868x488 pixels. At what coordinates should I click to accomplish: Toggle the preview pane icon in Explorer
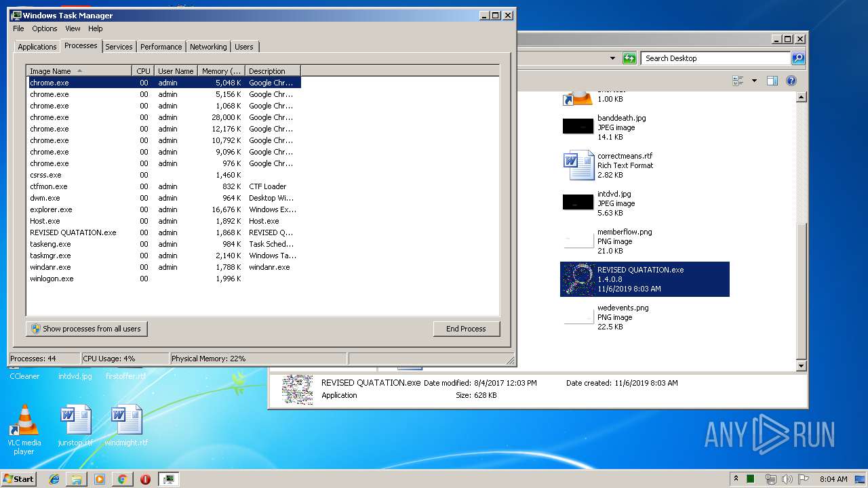772,81
